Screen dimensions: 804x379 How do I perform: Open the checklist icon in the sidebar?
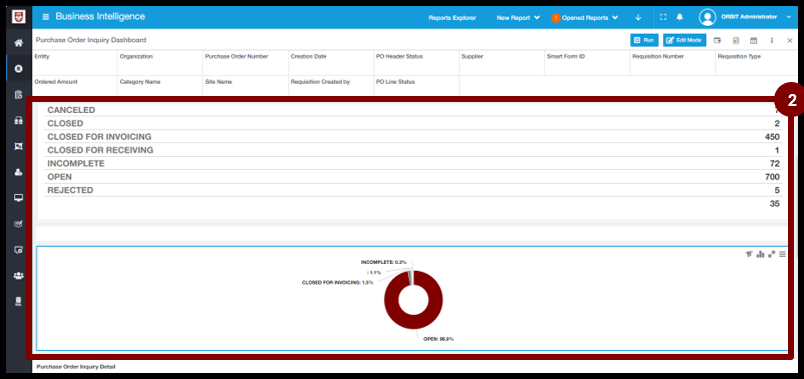coord(18,224)
